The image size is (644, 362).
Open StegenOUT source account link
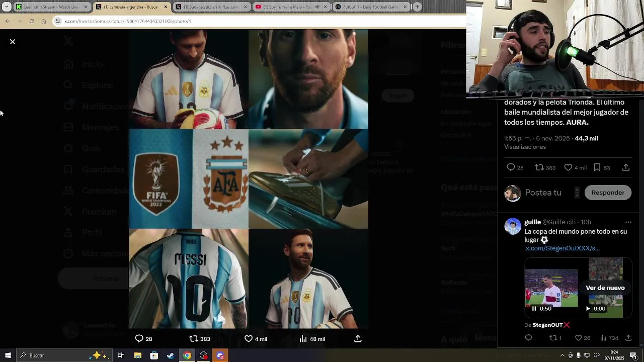pos(551,325)
